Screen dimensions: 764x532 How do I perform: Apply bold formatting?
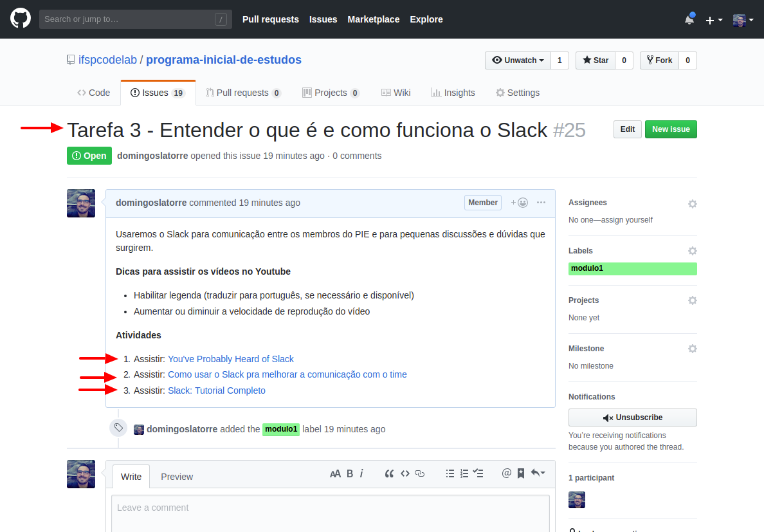point(350,473)
